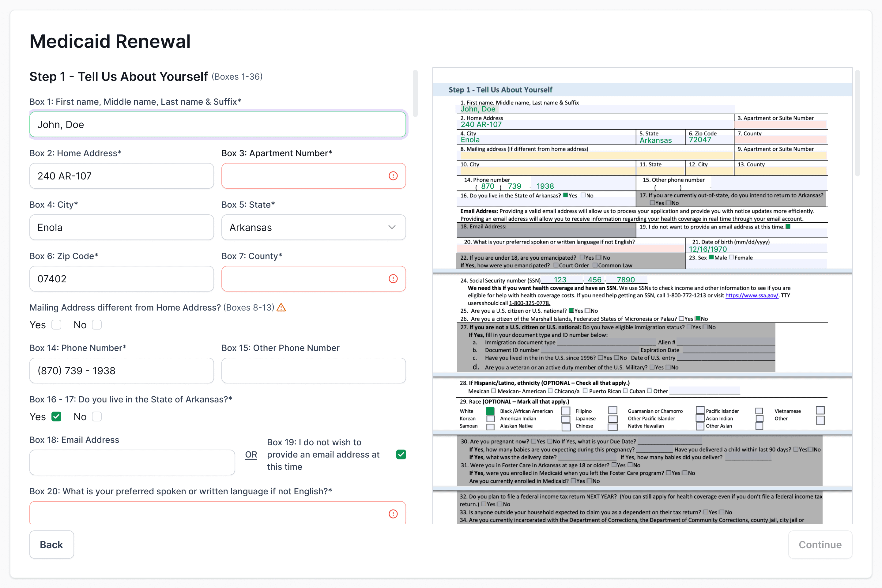
Task: Expand the State dropdown showing Arkansas
Action: tap(314, 227)
